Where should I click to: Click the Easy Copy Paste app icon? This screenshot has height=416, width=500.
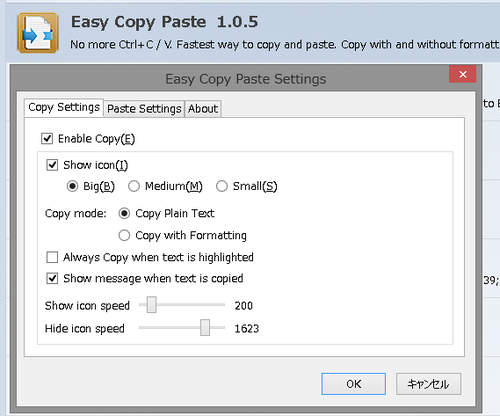pyautogui.click(x=38, y=33)
